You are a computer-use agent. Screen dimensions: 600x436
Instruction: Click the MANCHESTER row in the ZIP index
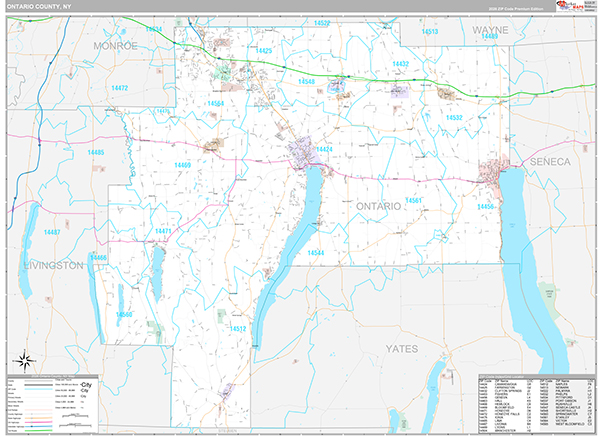pyautogui.click(x=505, y=431)
